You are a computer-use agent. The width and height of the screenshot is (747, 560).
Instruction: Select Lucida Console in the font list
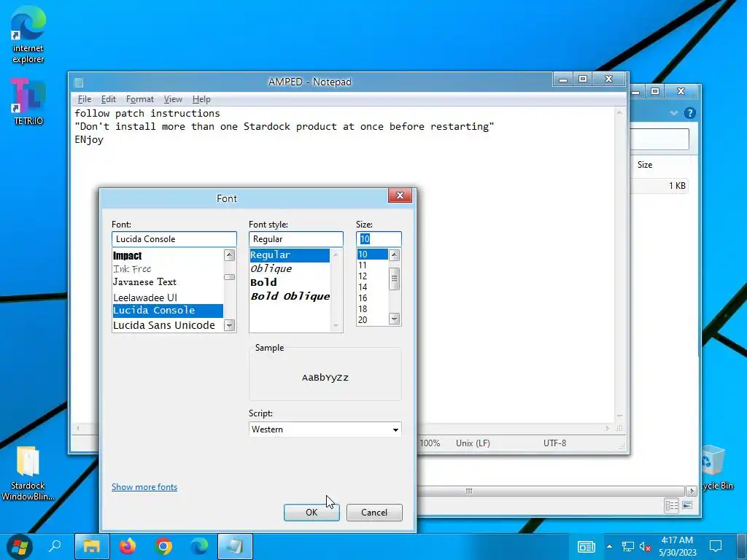tap(168, 311)
